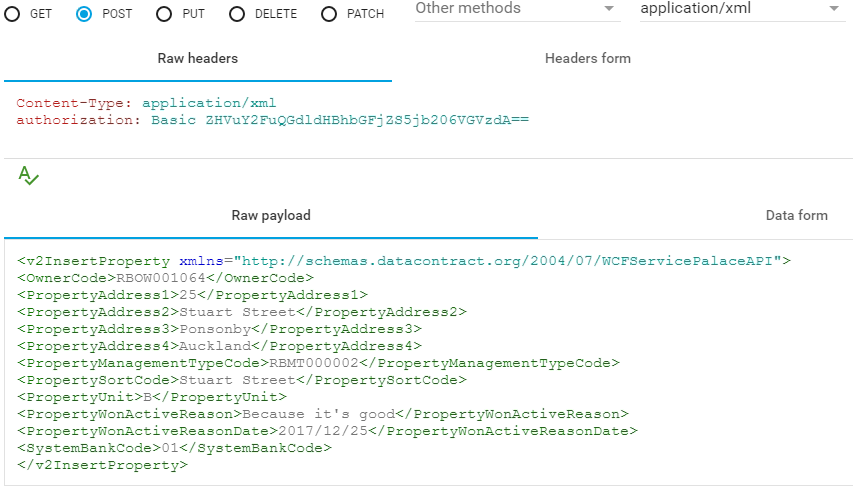Switch to the Raw headers tab
853x496 pixels.
coord(197,58)
